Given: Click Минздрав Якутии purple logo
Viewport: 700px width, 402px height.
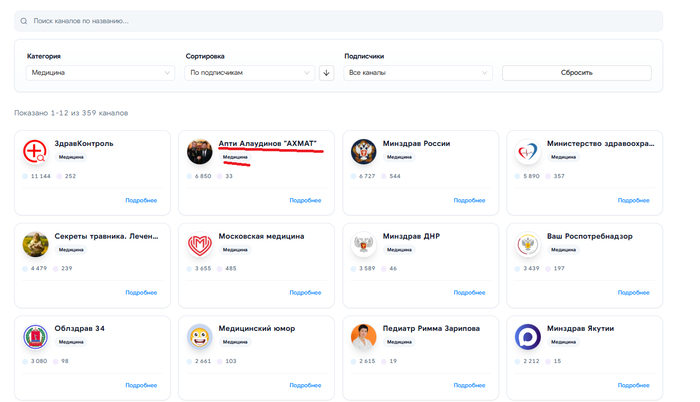Looking at the screenshot, I should click(528, 337).
